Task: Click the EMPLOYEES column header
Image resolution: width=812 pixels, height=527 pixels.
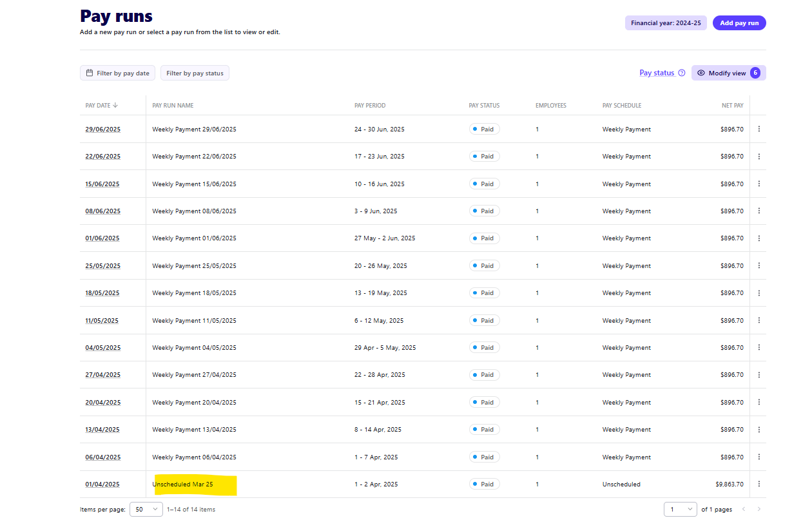Action: click(x=551, y=106)
